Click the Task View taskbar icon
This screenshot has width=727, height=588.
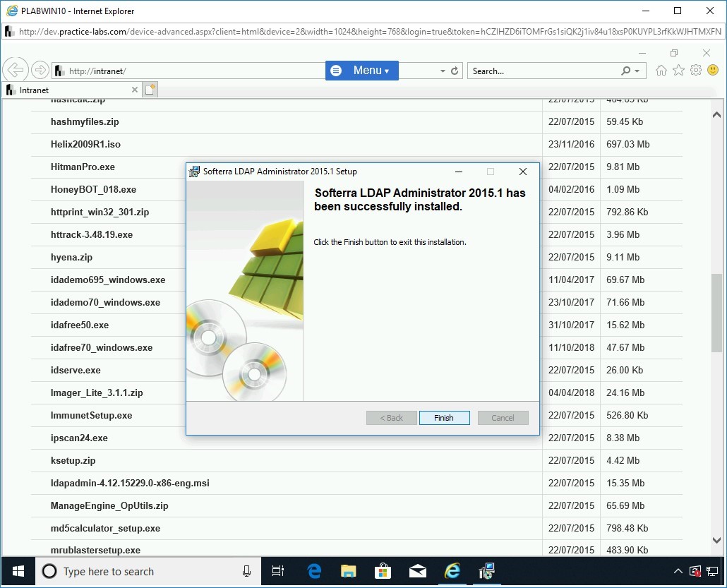point(277,571)
